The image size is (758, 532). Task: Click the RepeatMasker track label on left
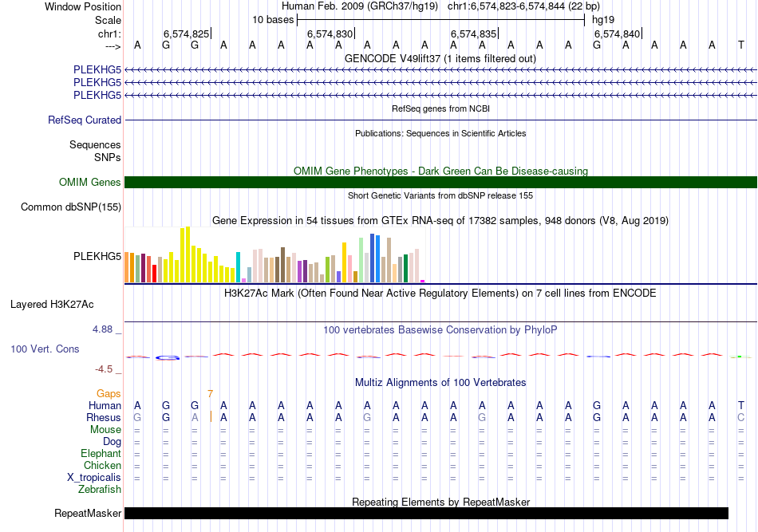click(88, 514)
